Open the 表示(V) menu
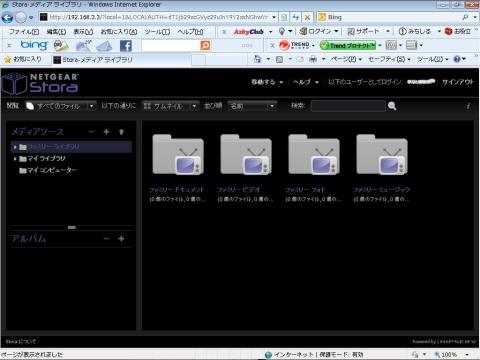The image size is (480, 360). pos(83,32)
